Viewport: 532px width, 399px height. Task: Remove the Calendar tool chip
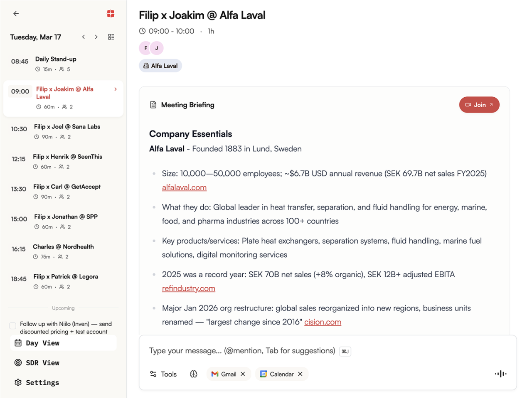click(x=300, y=374)
